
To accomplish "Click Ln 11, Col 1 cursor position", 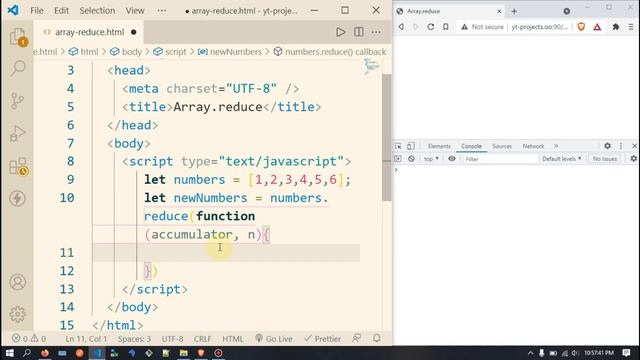I will tap(86, 339).
